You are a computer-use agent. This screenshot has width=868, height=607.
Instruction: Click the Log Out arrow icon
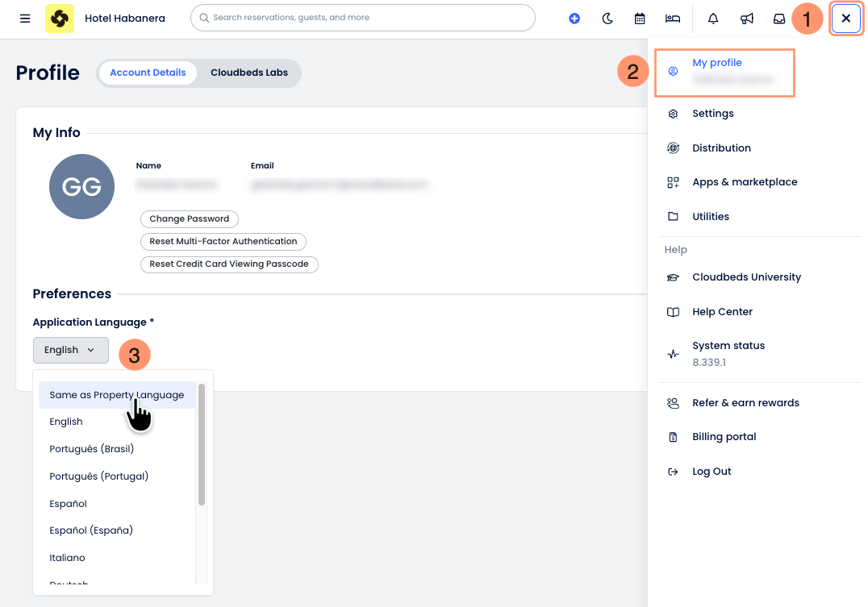(x=673, y=472)
